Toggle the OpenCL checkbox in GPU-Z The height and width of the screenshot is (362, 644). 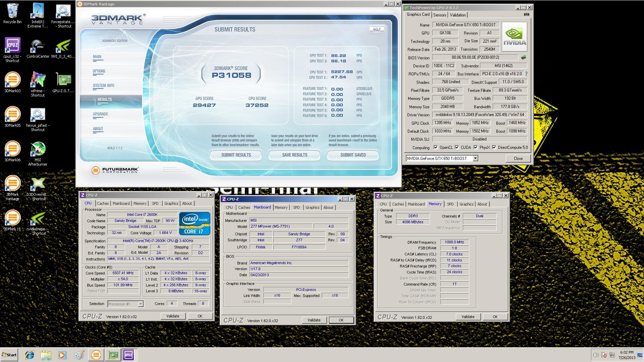pos(435,147)
